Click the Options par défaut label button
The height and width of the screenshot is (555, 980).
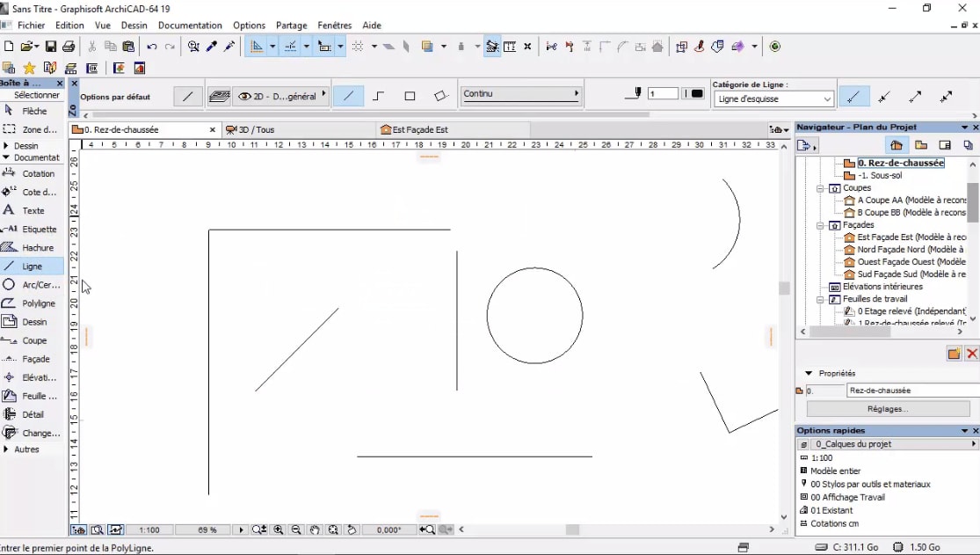116,97
